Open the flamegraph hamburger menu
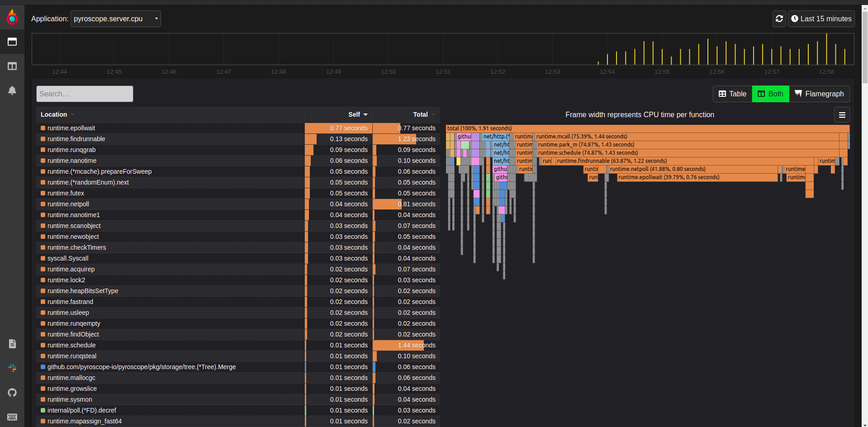This screenshot has height=427, width=868. pos(841,114)
